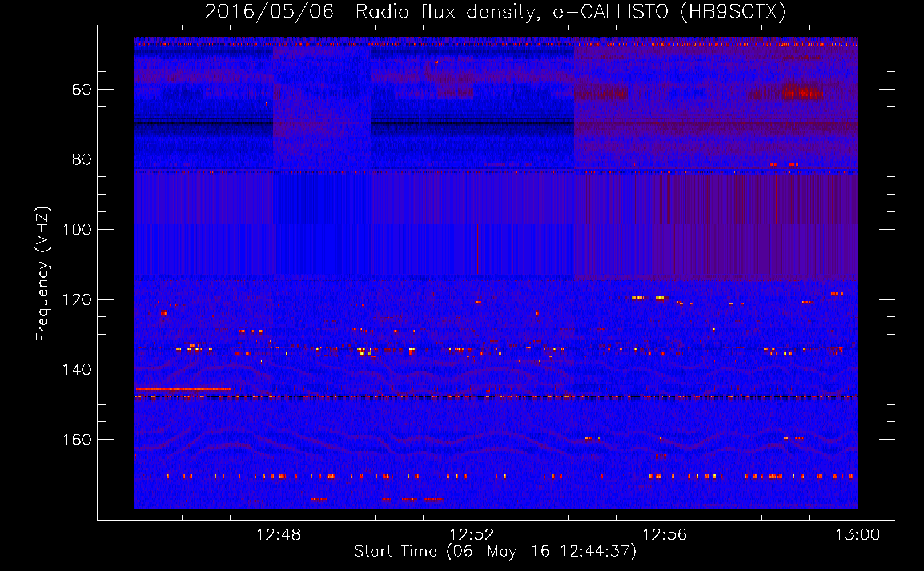Click the 100 frequency tick label
The image size is (924, 571).
(x=77, y=230)
